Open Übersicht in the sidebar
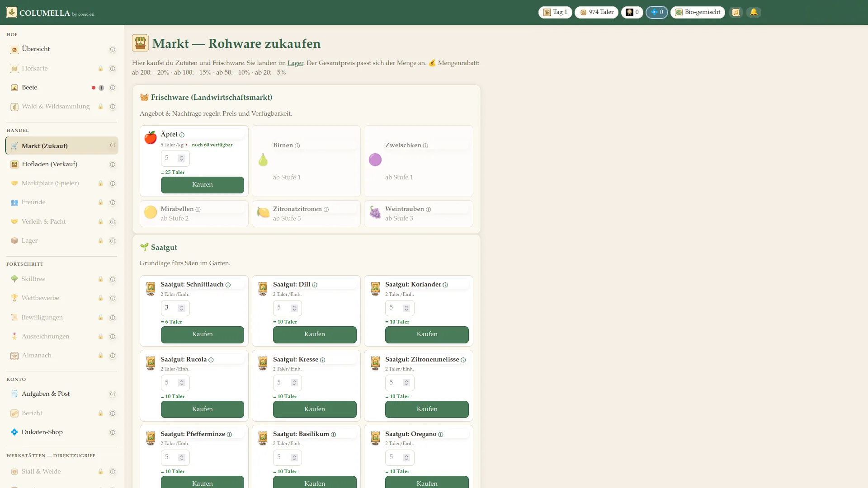Image resolution: width=868 pixels, height=488 pixels. 62,49
